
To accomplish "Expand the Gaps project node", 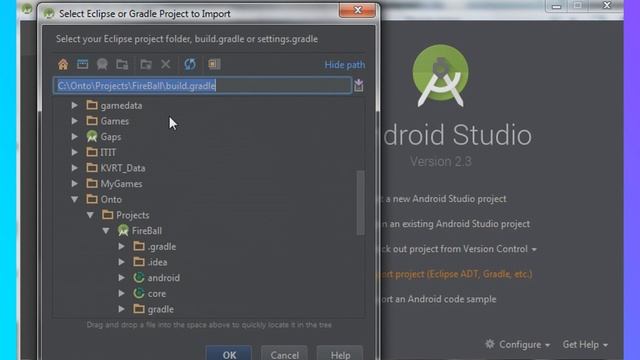I will coord(75,137).
